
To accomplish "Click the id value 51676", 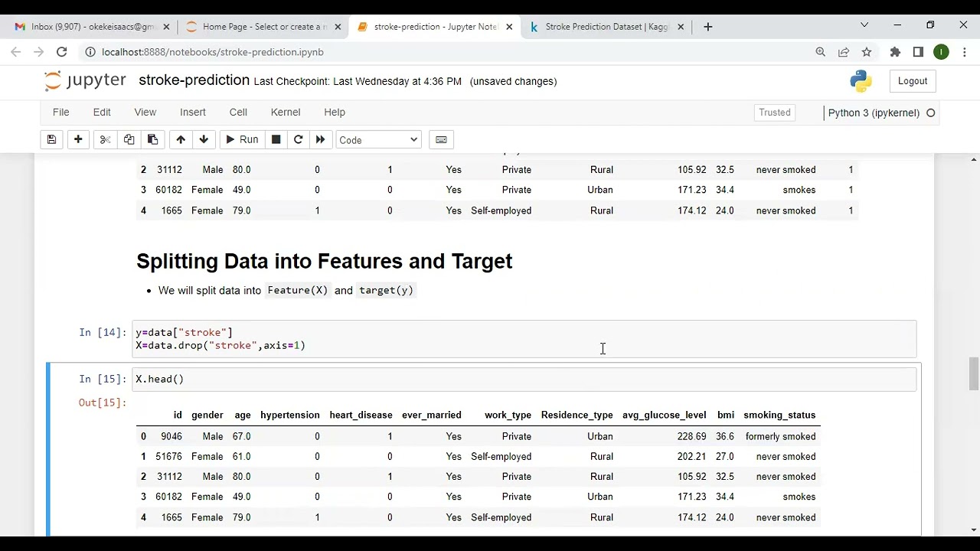I will 168,456.
